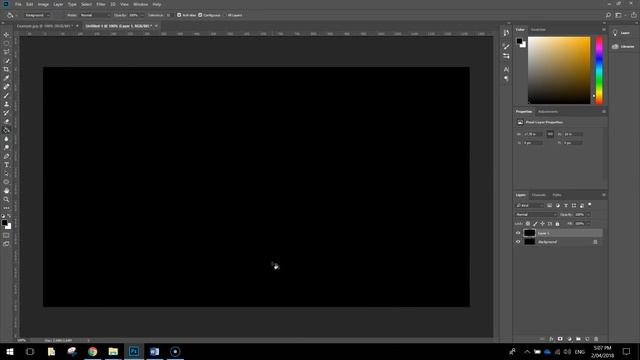Select the Zoom tool

(6, 200)
